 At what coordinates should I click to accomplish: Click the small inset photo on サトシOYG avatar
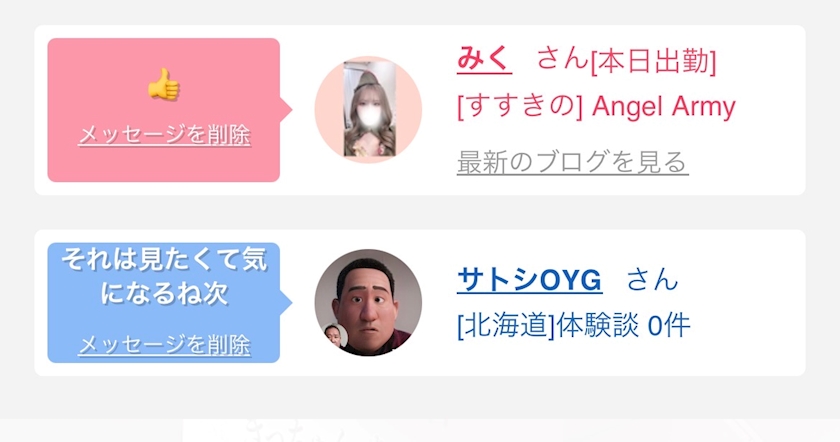336,335
